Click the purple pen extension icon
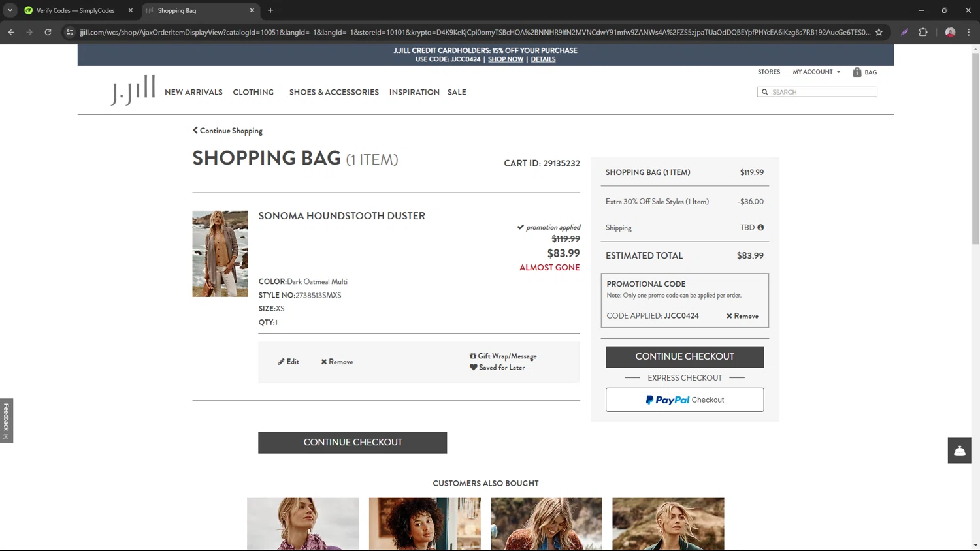 [x=904, y=32]
